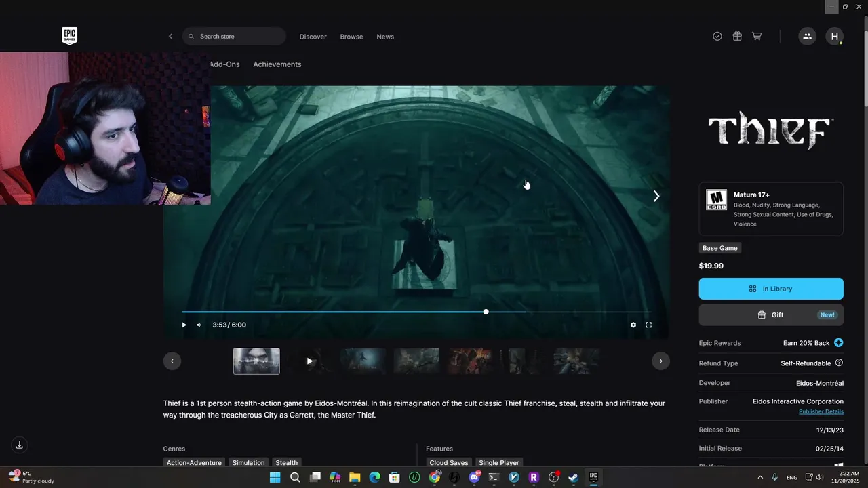Image resolution: width=868 pixels, height=488 pixels.
Task: Open Steam from taskbar
Action: pyautogui.click(x=573, y=477)
